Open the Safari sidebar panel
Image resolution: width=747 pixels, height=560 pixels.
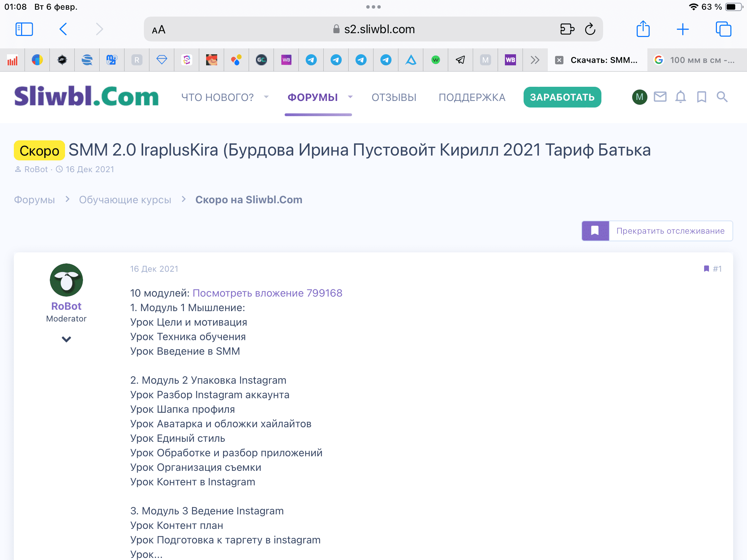(24, 29)
